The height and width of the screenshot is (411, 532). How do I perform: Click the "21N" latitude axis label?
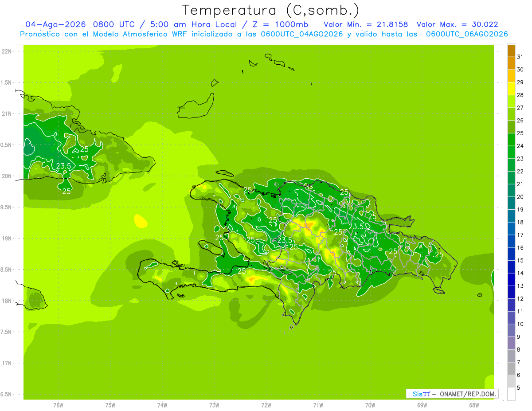coord(7,114)
